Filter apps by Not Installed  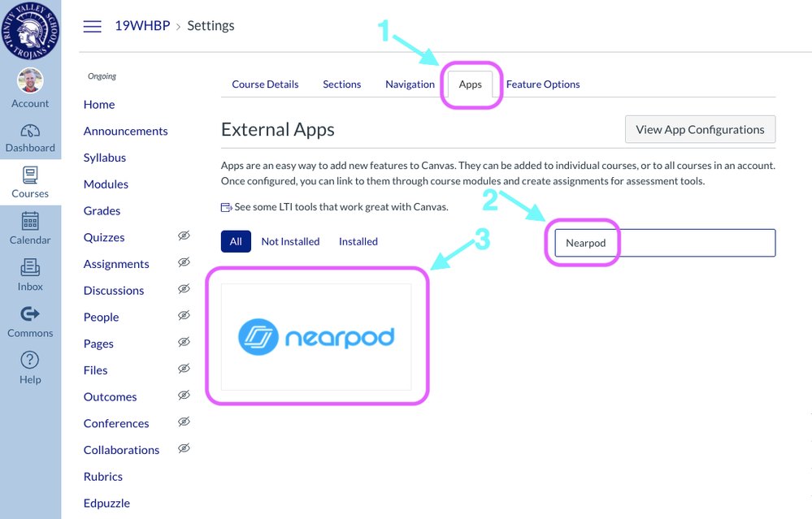tap(290, 241)
